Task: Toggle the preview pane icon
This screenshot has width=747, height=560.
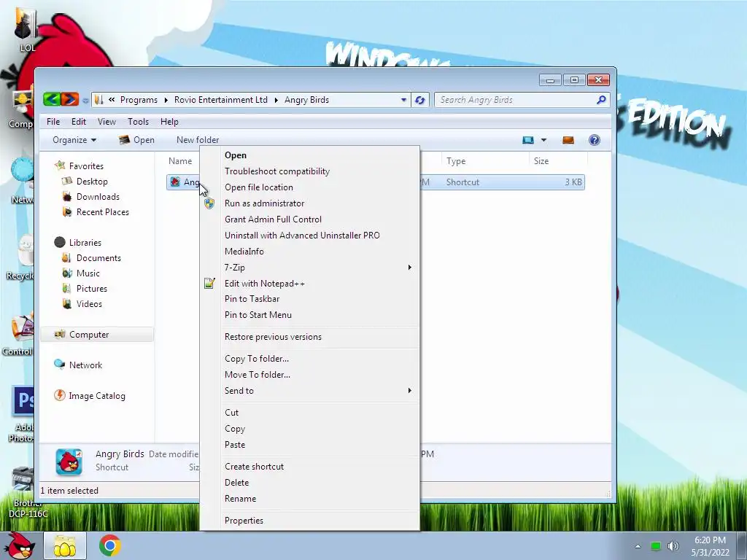Action: [568, 140]
